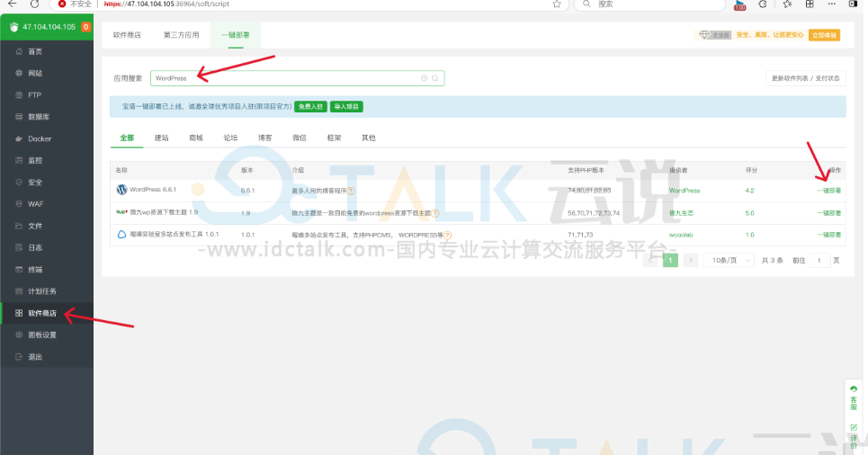Screen dimensions: 868x455
Task: Select 其他 category tab
Action: [x=369, y=138]
